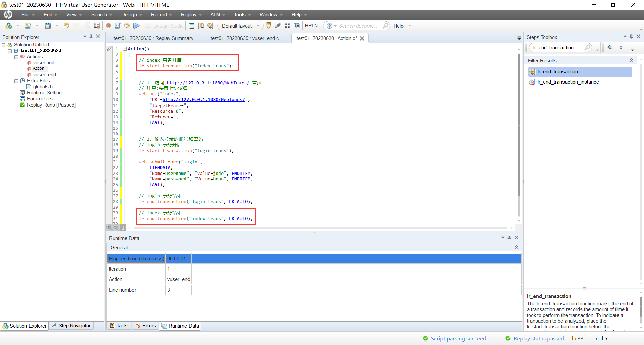Select lr_end_transaction in Filter Results

click(580, 72)
